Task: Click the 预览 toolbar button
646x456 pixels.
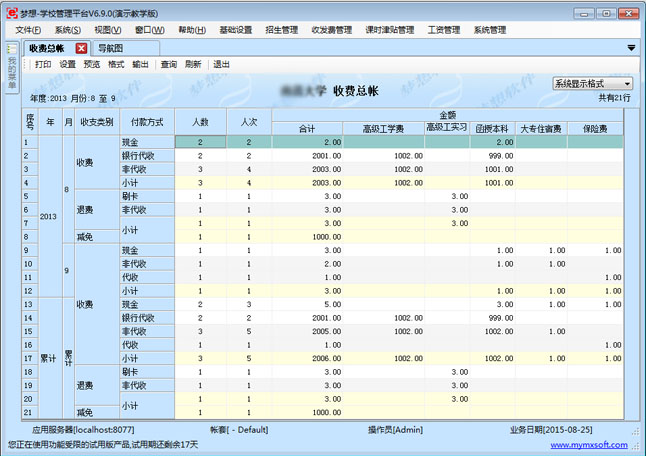Action: (91, 64)
